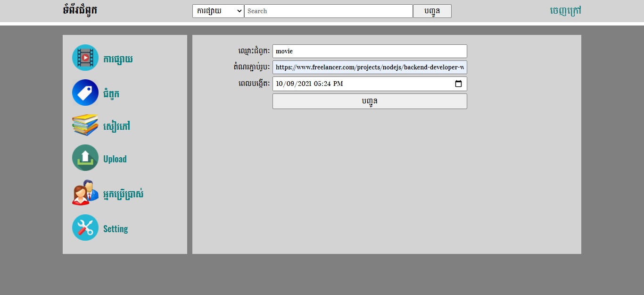Click the ចេញក្រៅ logout link
644x295 pixels.
pyautogui.click(x=565, y=10)
